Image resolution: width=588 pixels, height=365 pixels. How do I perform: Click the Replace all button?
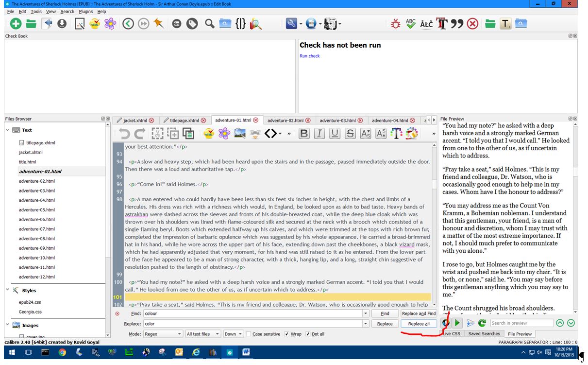tap(419, 324)
